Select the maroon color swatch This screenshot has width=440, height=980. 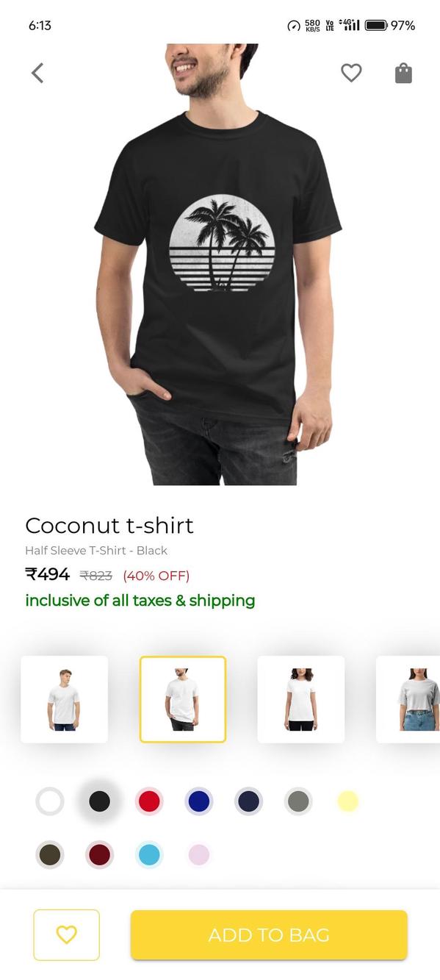pos(99,854)
